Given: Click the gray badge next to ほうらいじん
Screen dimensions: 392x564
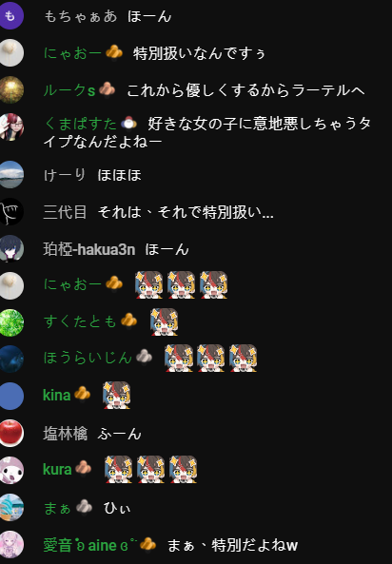Looking at the screenshot, I should pos(144,357).
